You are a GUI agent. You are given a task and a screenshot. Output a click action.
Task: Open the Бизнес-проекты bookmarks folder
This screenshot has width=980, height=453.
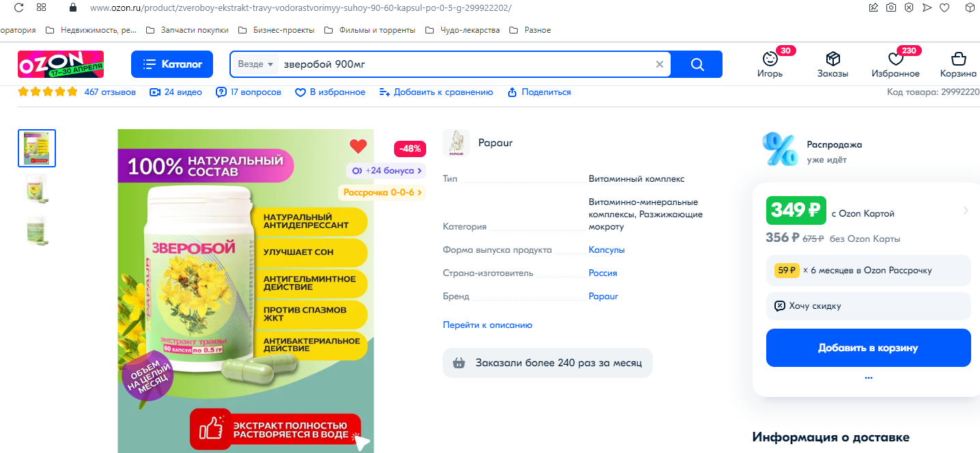pyautogui.click(x=277, y=30)
